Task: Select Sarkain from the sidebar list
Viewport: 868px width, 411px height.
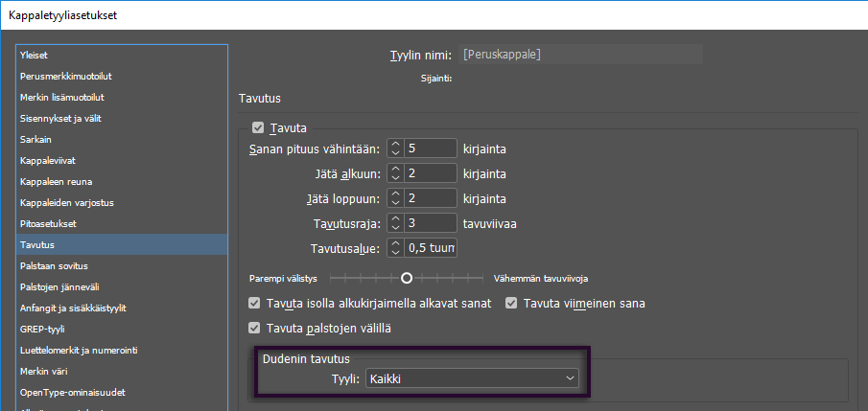Action: pyautogui.click(x=35, y=139)
